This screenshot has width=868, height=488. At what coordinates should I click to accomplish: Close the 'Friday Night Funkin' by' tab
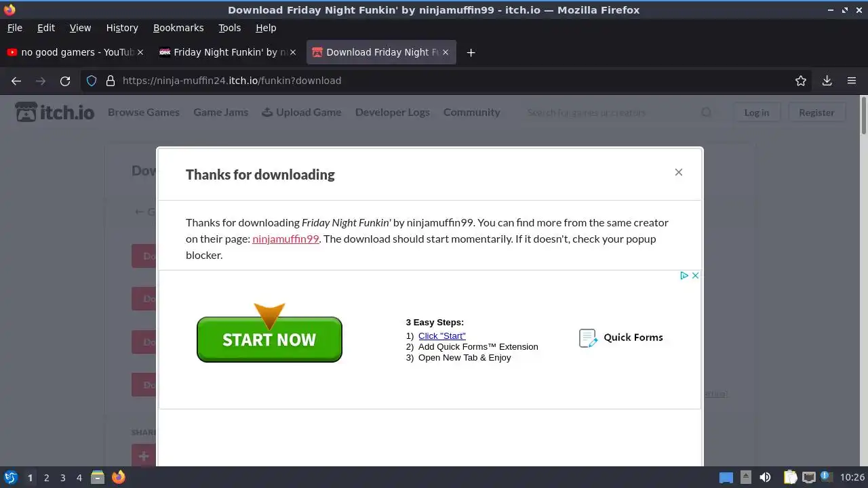293,52
